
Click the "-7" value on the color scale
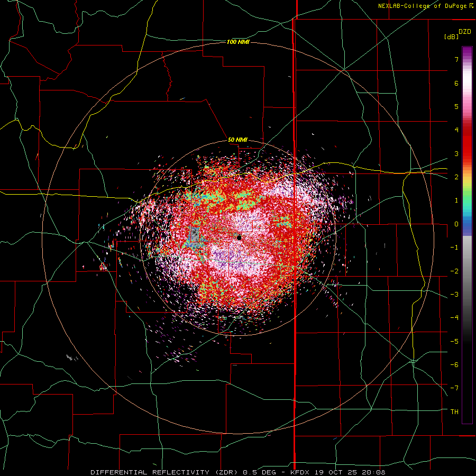[454, 388]
